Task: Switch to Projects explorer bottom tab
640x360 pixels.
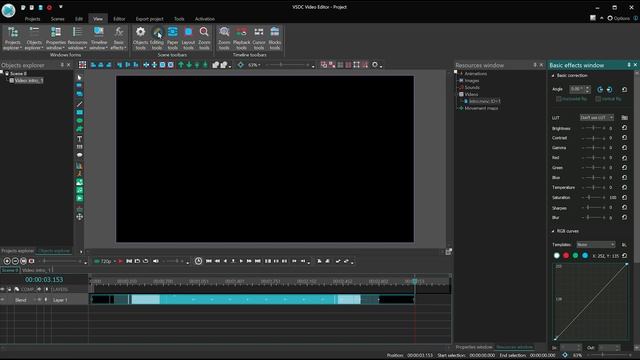Action: [x=18, y=251]
